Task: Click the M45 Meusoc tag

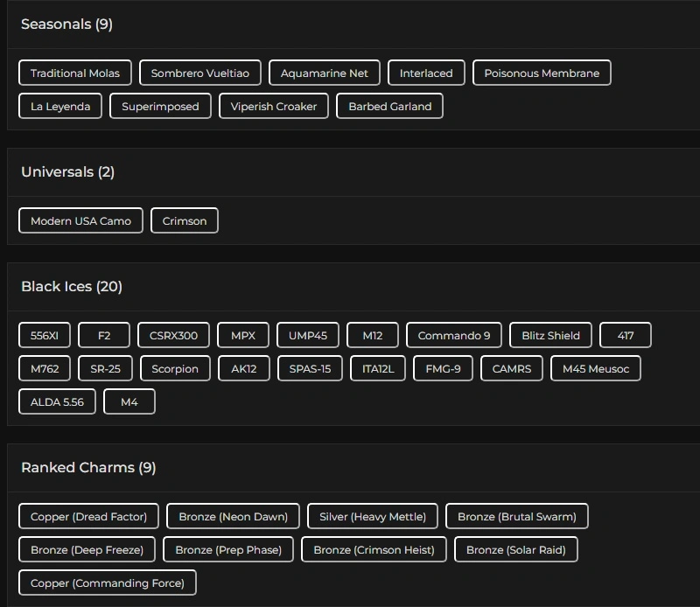Action: (x=596, y=369)
